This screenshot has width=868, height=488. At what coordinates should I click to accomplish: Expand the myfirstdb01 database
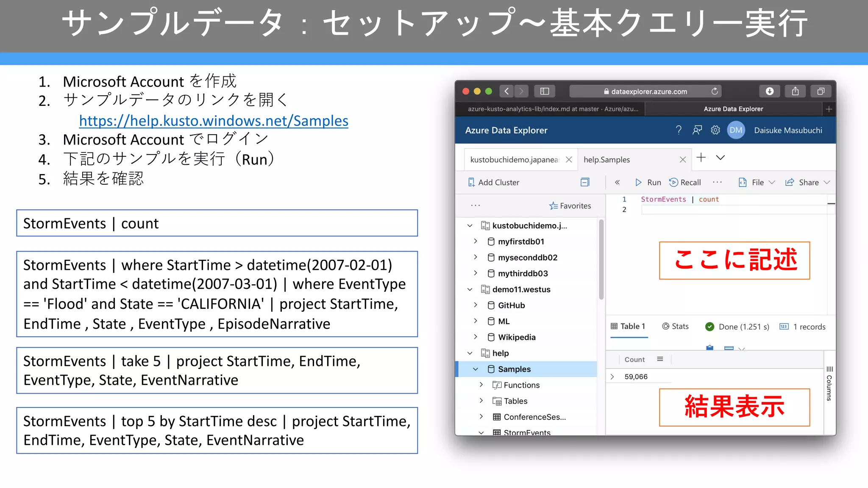pos(476,241)
